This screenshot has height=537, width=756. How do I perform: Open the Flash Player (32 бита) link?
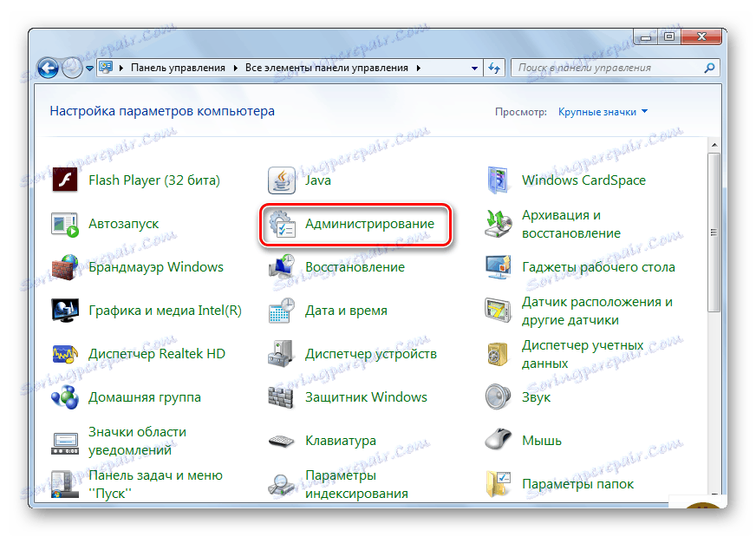(153, 180)
